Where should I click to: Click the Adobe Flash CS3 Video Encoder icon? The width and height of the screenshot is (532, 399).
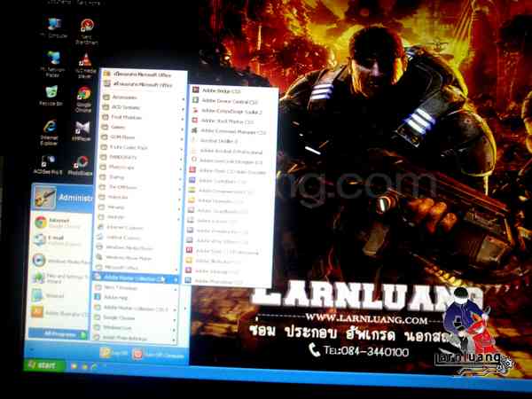tap(192, 170)
